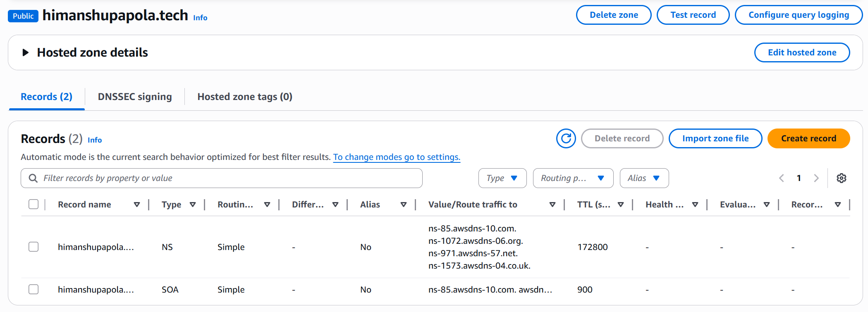
Task: Open the table preferences gear icon
Action: (841, 178)
